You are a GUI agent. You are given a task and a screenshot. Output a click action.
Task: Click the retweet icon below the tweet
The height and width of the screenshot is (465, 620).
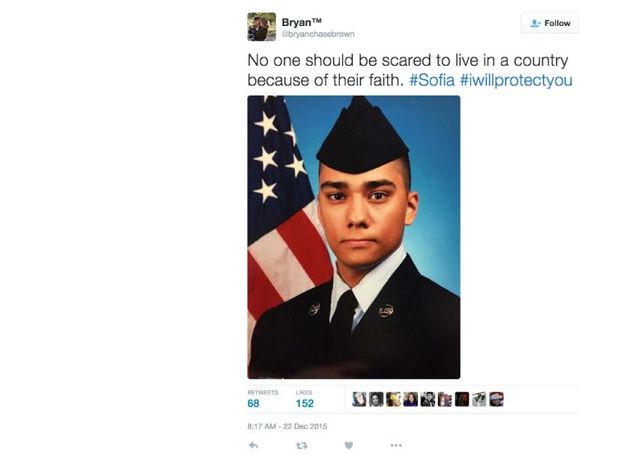point(302,446)
